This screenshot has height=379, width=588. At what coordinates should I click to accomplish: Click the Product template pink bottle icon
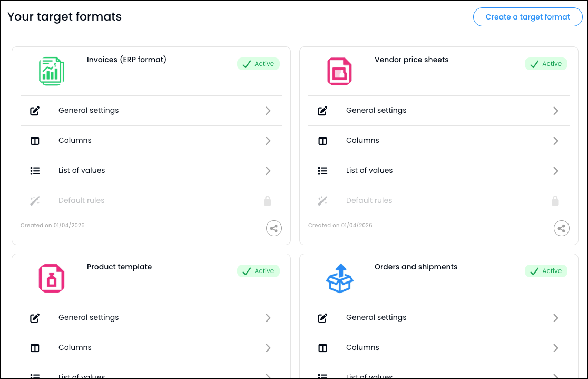(x=52, y=278)
